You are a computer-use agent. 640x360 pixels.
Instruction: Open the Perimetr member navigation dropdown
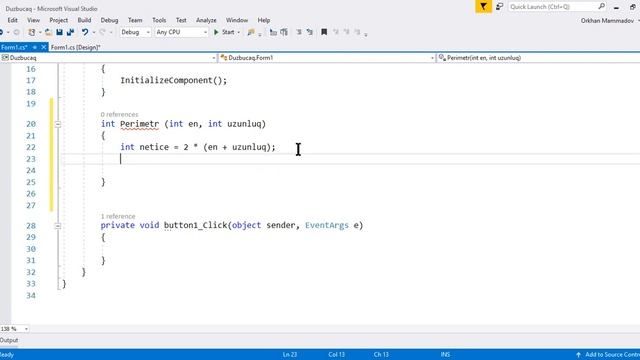[538, 58]
